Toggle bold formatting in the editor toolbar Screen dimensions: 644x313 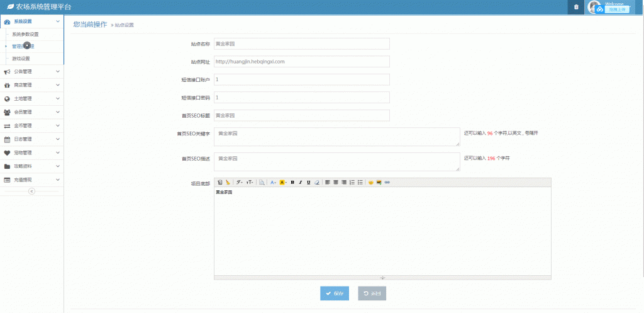pyautogui.click(x=292, y=183)
